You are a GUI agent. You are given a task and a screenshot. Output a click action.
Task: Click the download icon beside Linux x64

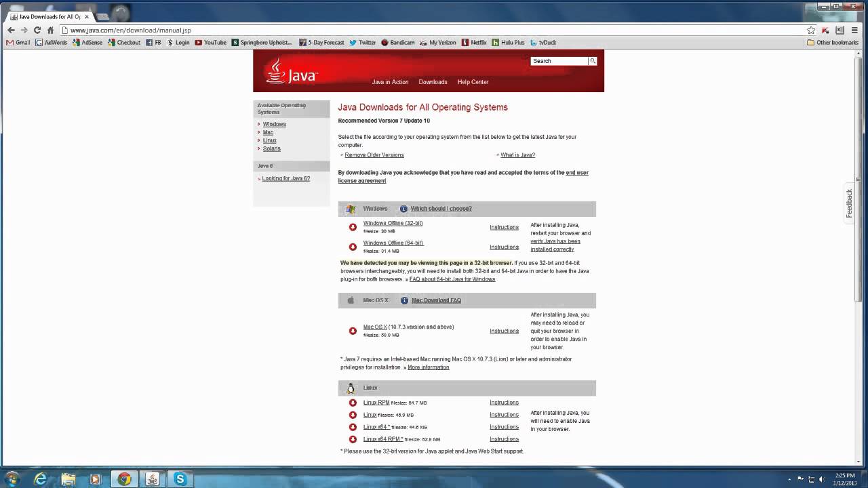click(353, 427)
